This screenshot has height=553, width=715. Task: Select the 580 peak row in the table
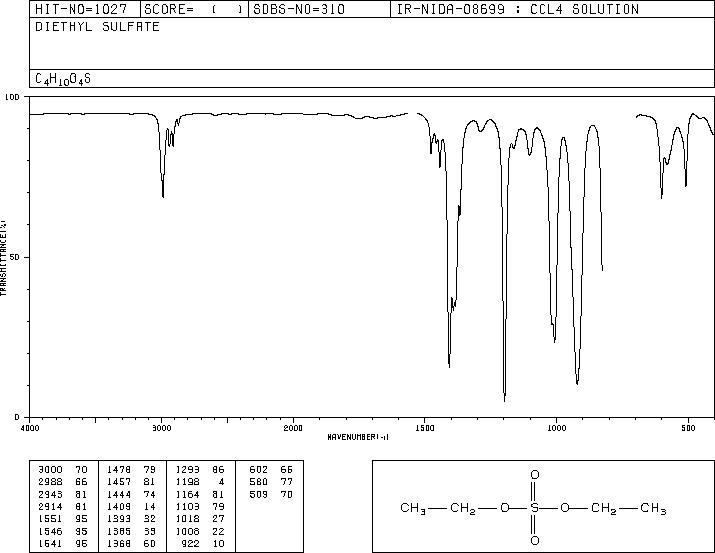click(x=271, y=482)
